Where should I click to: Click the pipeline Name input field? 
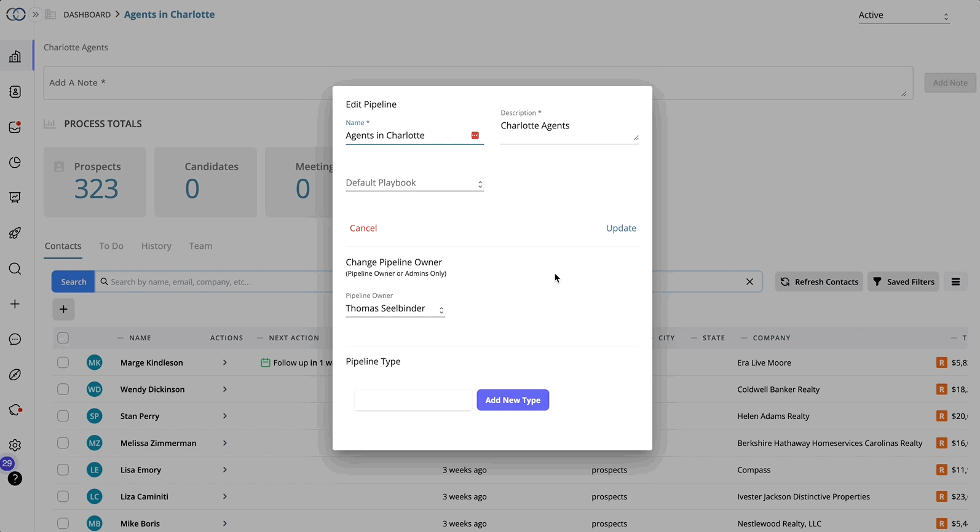coord(406,136)
